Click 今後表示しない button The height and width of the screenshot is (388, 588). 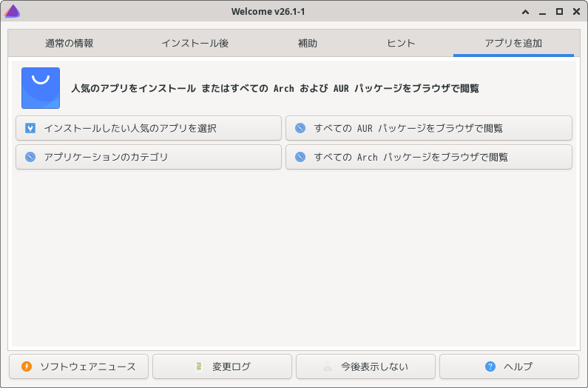365,367
